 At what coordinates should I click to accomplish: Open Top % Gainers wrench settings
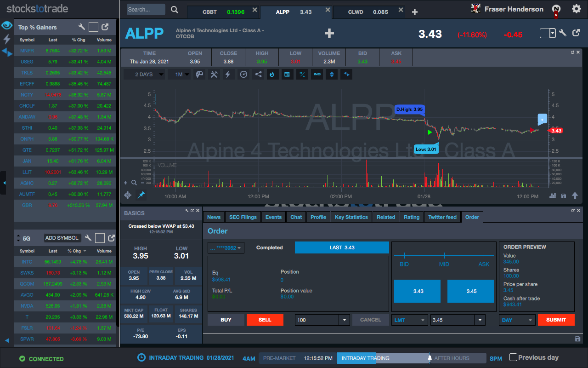click(x=82, y=27)
